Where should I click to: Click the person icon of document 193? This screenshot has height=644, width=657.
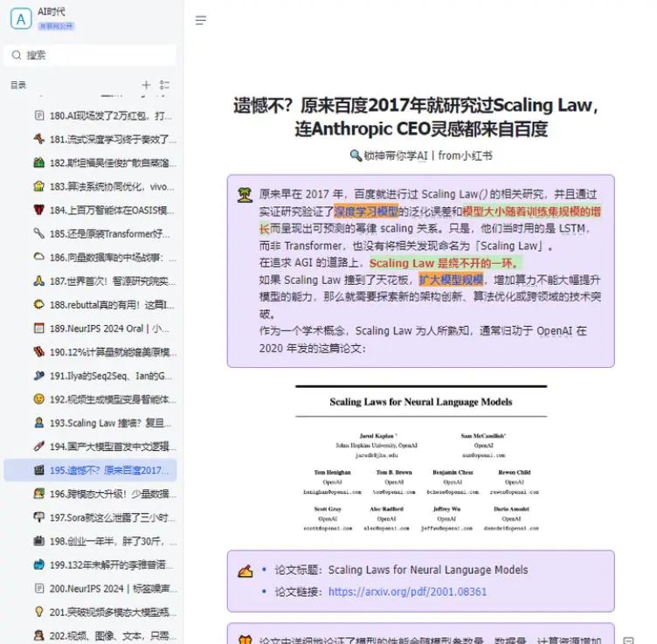coord(39,423)
